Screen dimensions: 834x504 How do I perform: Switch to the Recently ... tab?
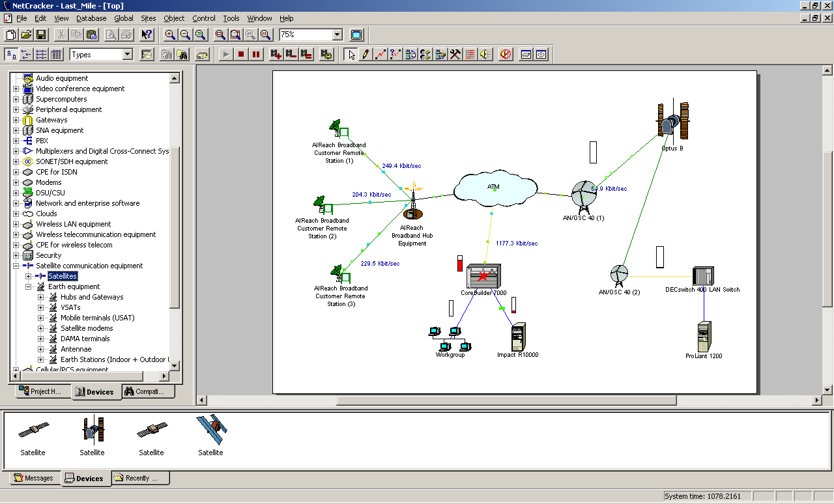(141, 478)
